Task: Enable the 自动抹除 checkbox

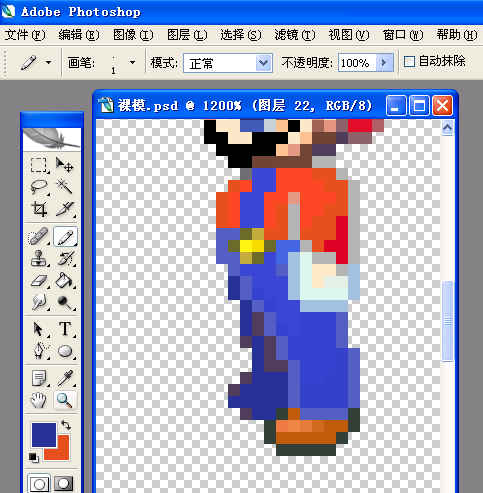Action: coord(409,62)
